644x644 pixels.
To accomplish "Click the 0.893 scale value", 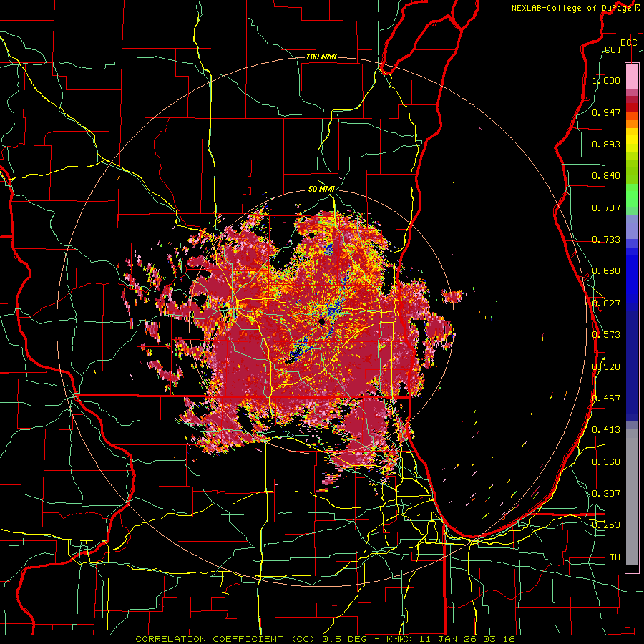I will coord(606,144).
